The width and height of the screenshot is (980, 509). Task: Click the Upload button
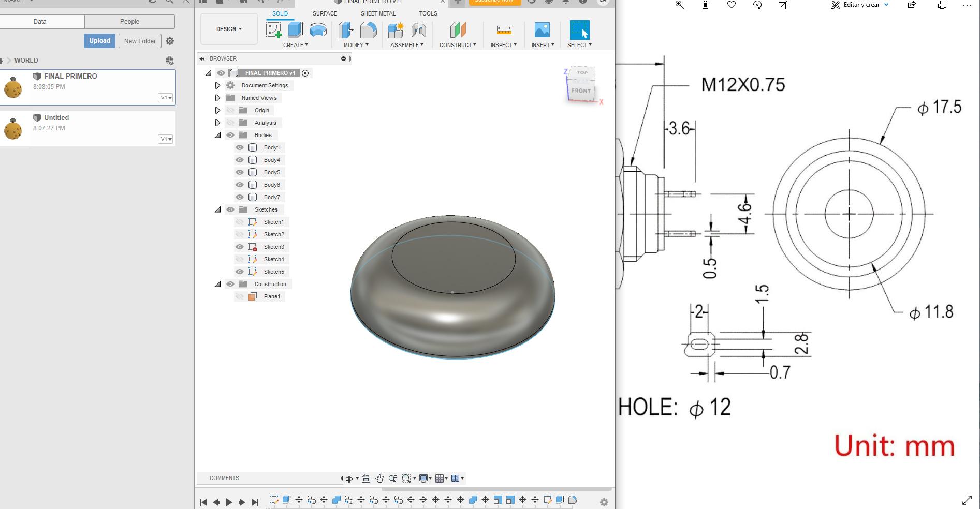pyautogui.click(x=99, y=41)
